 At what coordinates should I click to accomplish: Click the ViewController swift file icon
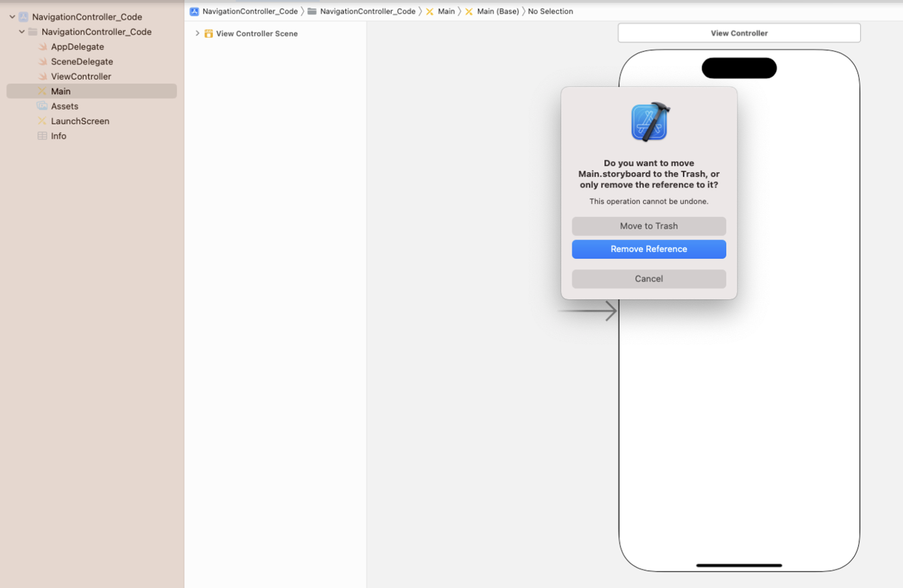tap(42, 76)
